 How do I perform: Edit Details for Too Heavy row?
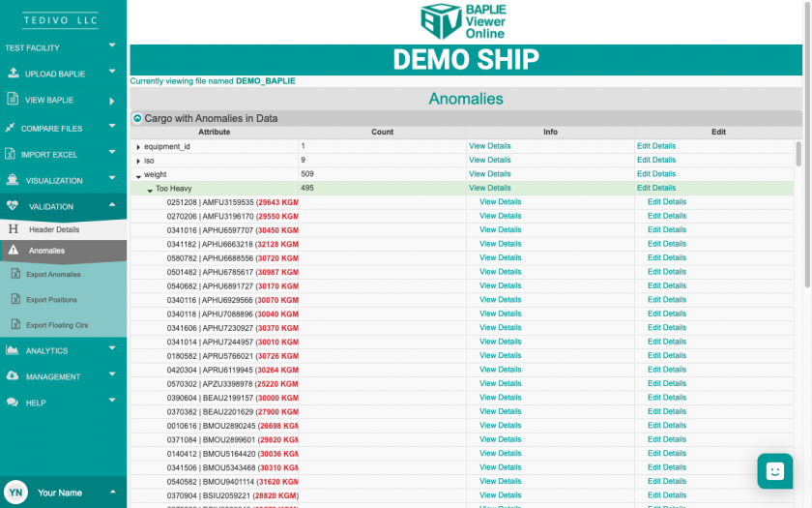(x=656, y=188)
